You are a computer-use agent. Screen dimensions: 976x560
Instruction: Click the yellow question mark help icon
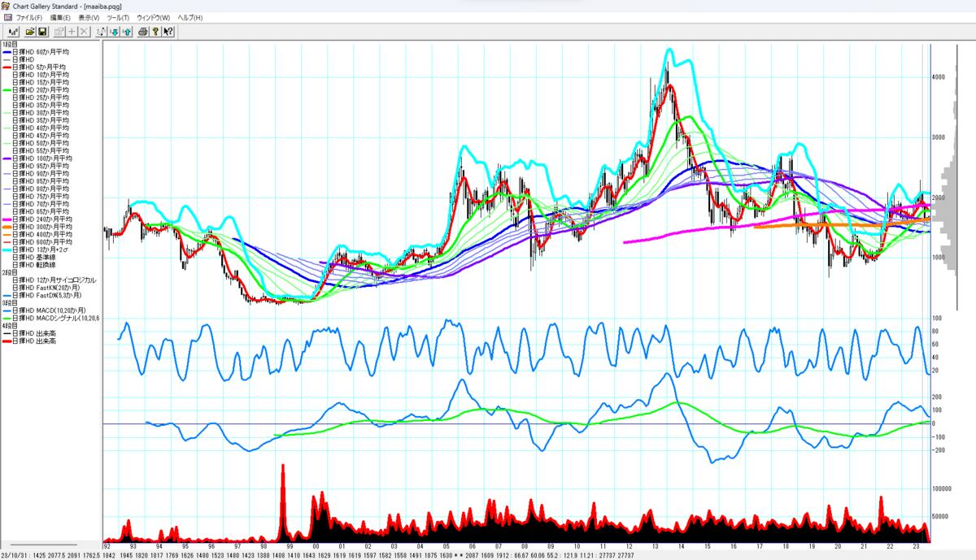pos(155,32)
